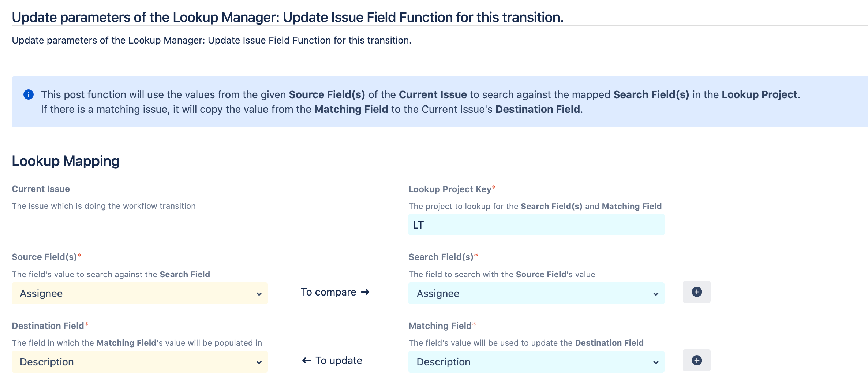The height and width of the screenshot is (386, 868).
Task: Click the Source Field(s) label
Action: coord(44,257)
